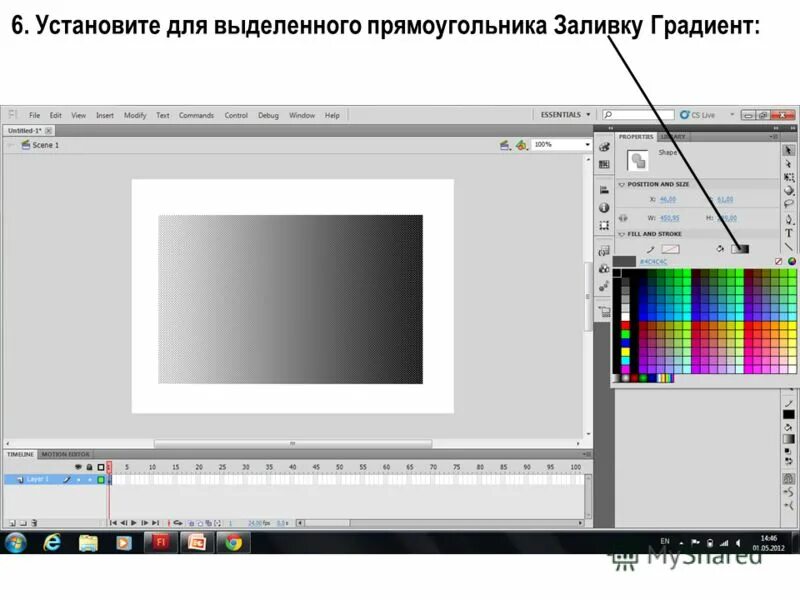Viewport: 800px width, 600px height.
Task: Click the stroke color swatch in Properties
Action: pyautogui.click(x=670, y=249)
